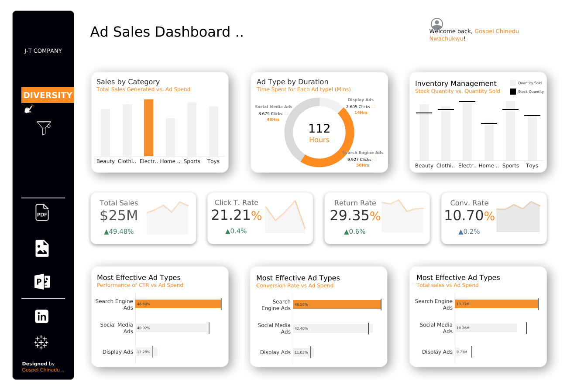Viewport: 567px width, 392px height.
Task: Select the Social Media Ads 10.26M bar
Action: pos(486,328)
